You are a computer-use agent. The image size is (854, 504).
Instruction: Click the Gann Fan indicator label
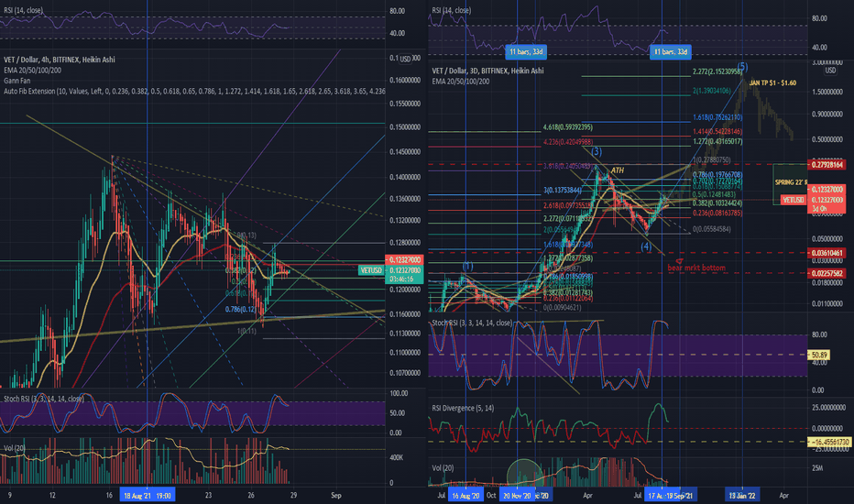[16, 80]
